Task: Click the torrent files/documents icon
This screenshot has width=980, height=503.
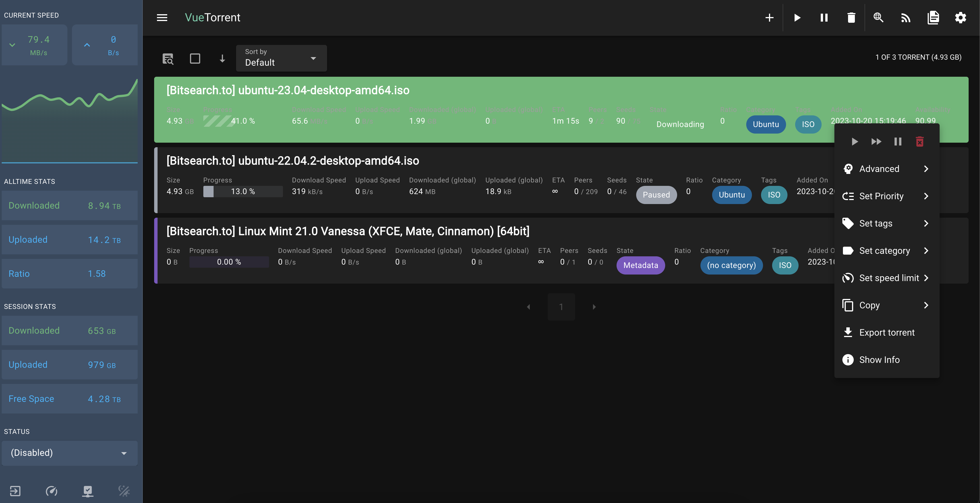Action: click(933, 17)
